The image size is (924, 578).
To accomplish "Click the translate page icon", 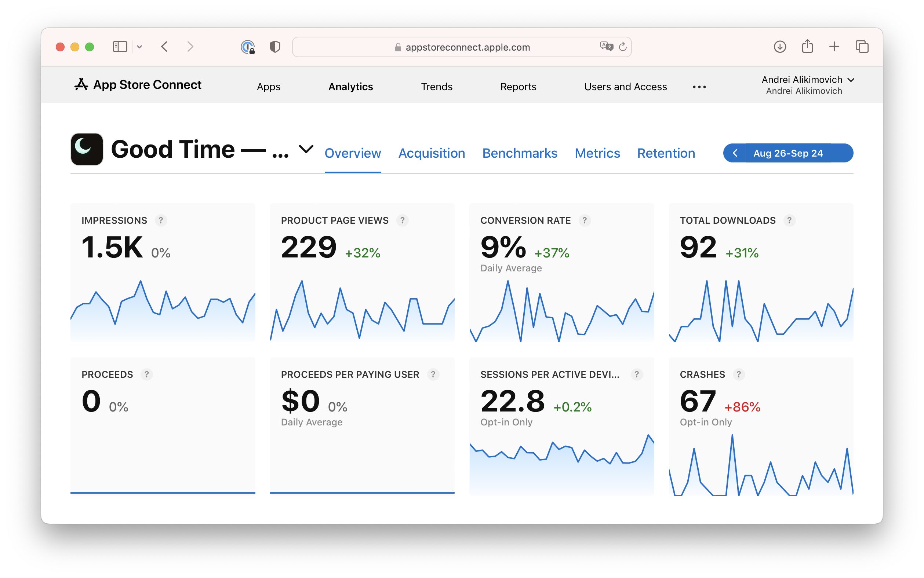I will [x=606, y=47].
